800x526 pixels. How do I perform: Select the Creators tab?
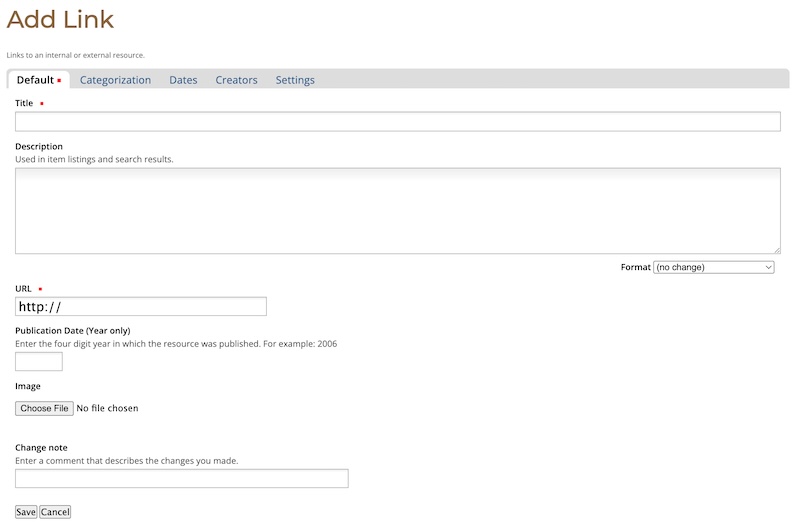click(x=236, y=80)
